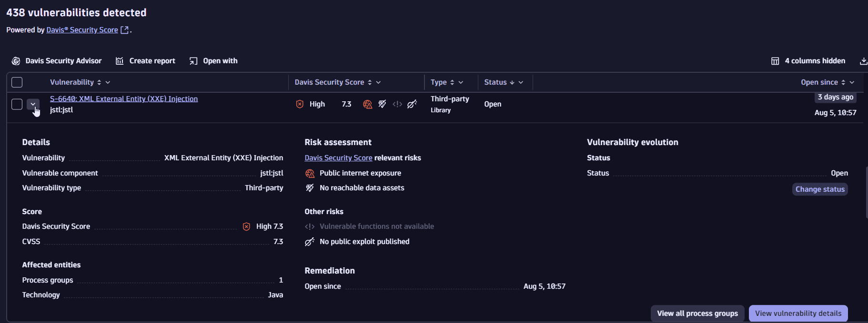The width and height of the screenshot is (868, 323).
Task: Click the Technology value 'Java'
Action: click(275, 295)
